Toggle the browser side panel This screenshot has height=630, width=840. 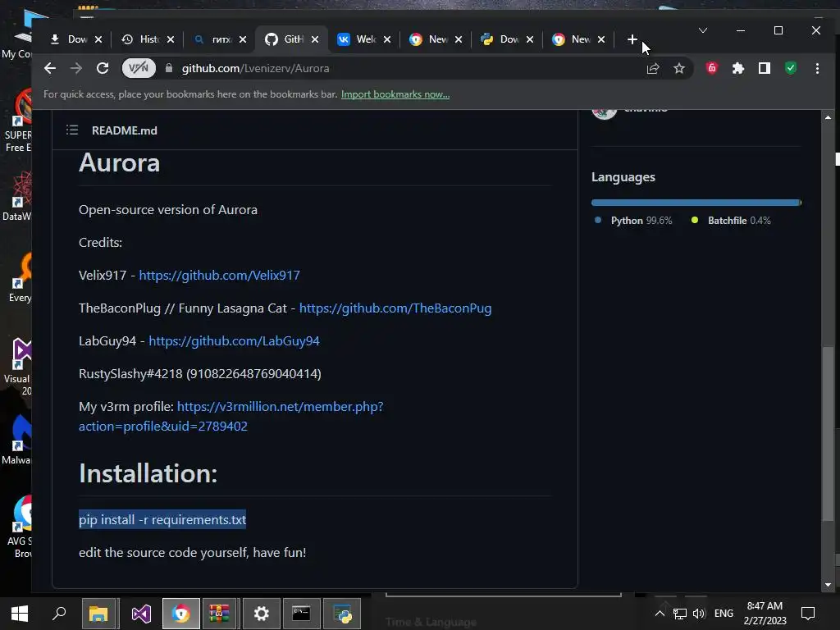tap(764, 68)
